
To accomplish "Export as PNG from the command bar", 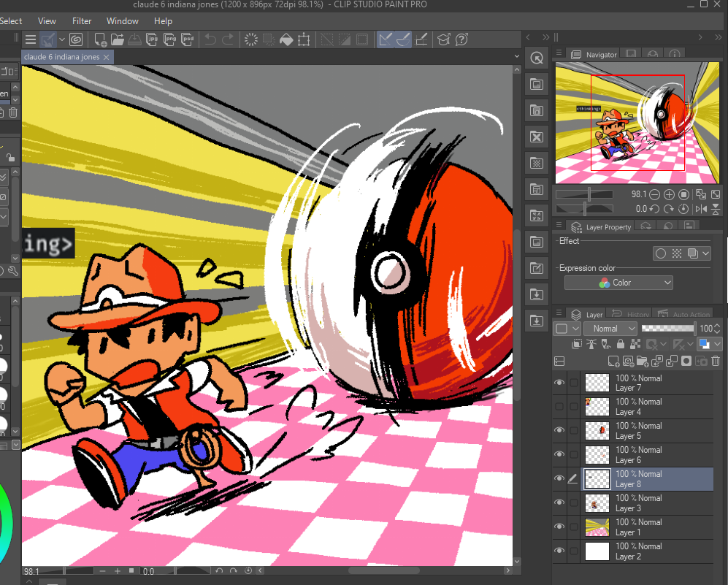I will coord(170,39).
